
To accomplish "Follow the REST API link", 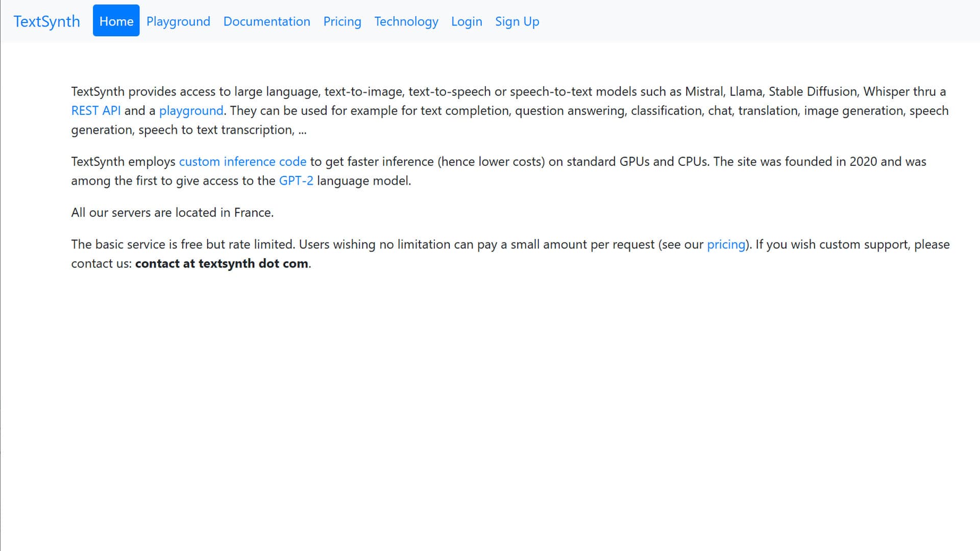I will [96, 111].
